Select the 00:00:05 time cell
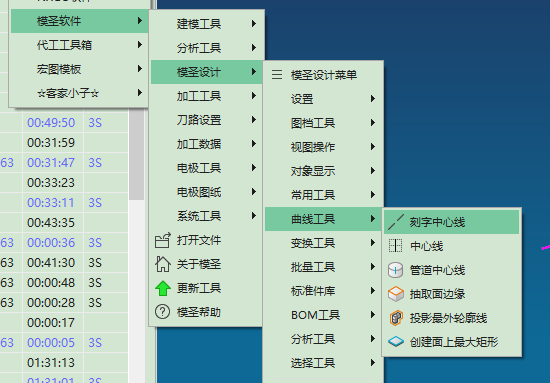550x383 pixels. coord(53,342)
